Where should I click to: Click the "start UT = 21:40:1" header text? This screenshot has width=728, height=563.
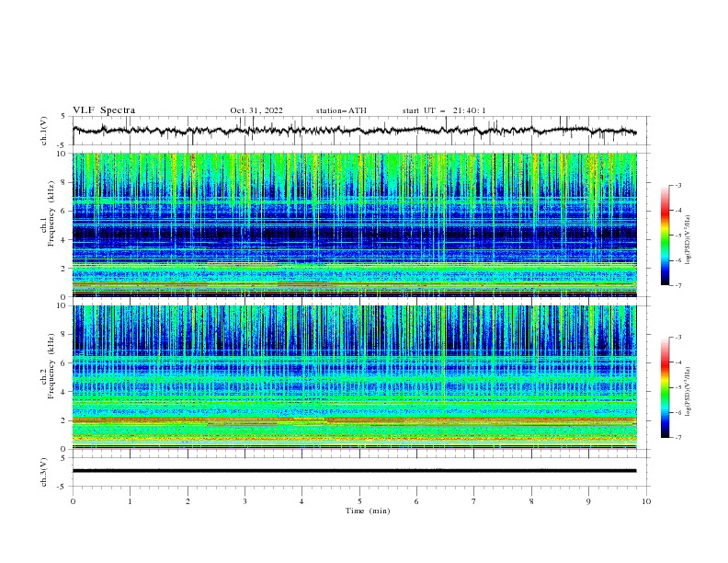coord(444,110)
